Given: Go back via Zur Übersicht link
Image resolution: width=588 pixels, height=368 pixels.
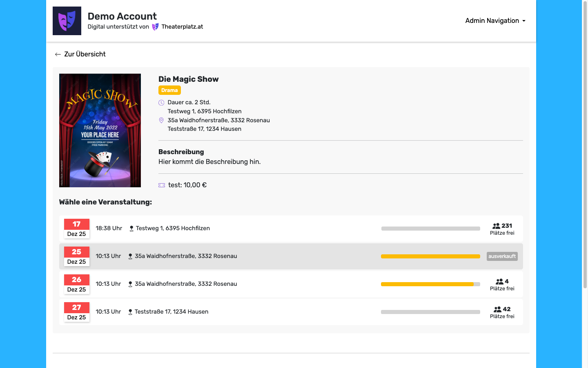Looking at the screenshot, I should pyautogui.click(x=85, y=54).
